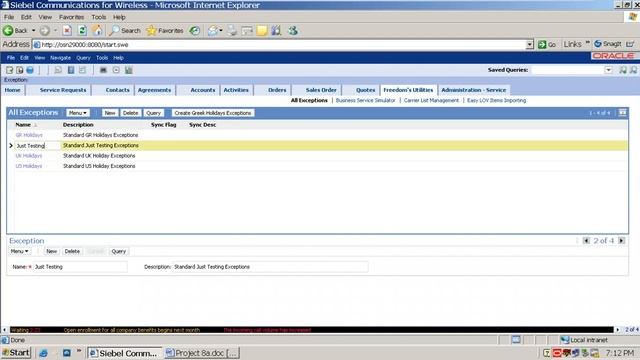The height and width of the screenshot is (360, 640).
Task: Click the first Siebel toolbar icon
Action: click(x=9, y=70)
